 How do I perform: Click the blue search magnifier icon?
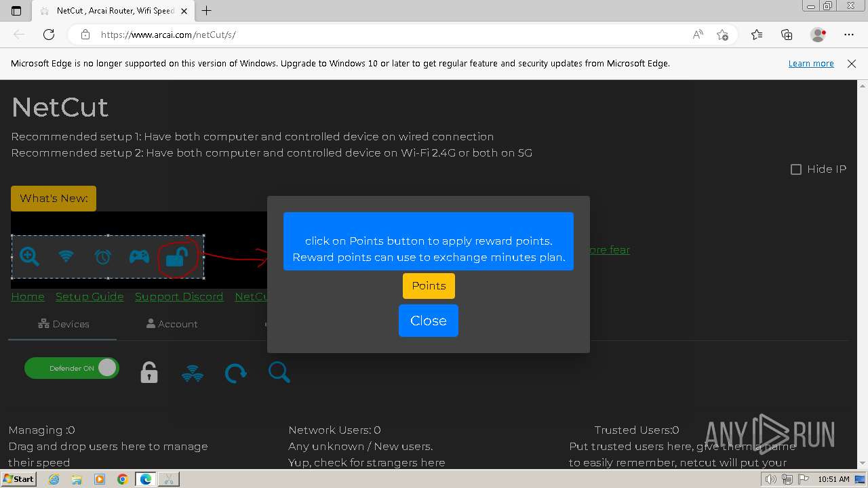pos(279,371)
